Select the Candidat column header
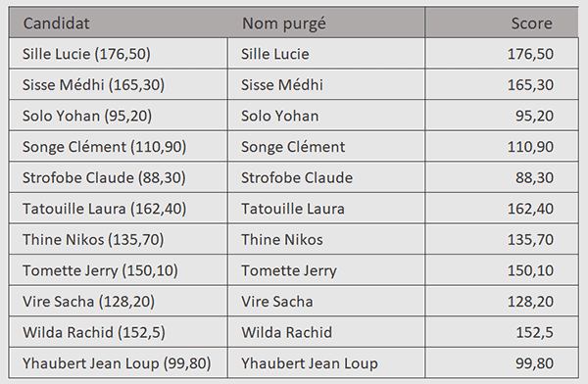588x384 pixels. tap(119, 23)
